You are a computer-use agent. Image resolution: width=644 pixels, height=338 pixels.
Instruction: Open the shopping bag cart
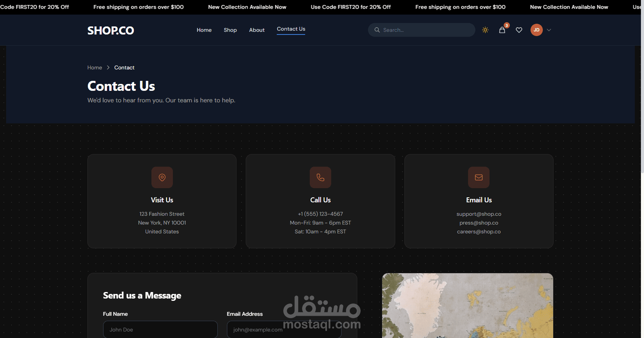(x=502, y=30)
